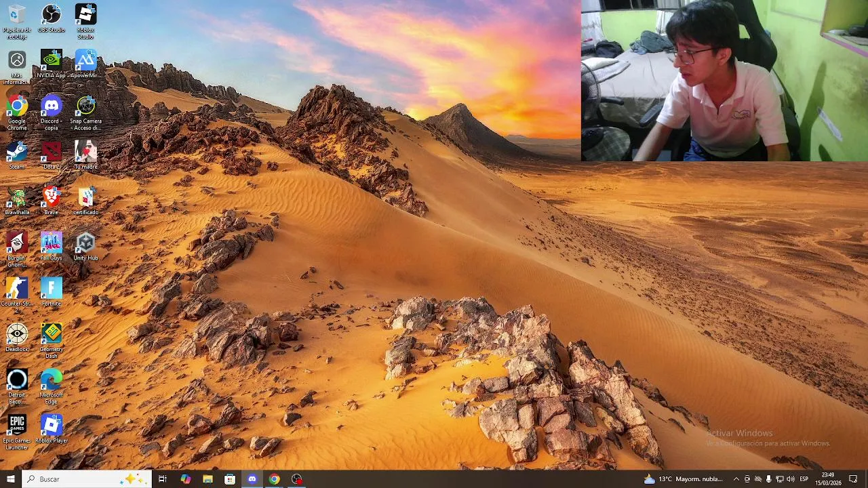
Task: Open the Detroit Become Human shortcut
Action: point(17,386)
